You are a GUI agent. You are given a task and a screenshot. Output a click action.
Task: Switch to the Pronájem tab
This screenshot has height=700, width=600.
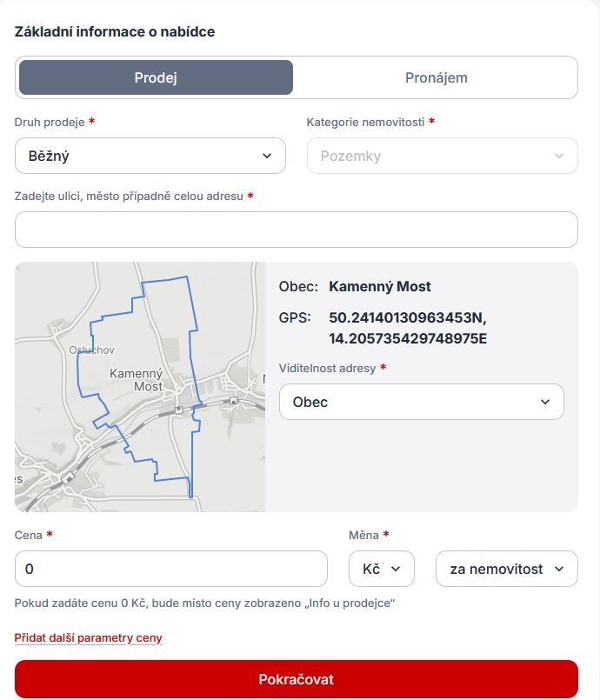coord(436,77)
